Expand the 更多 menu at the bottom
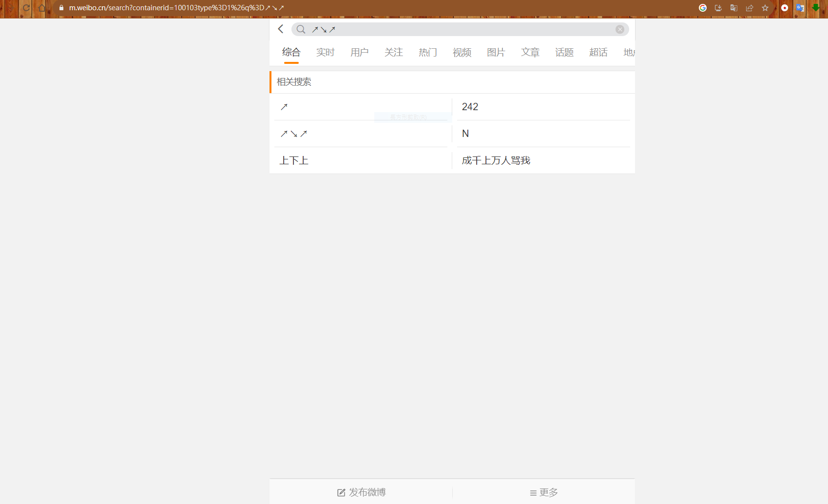The image size is (828, 504). point(543,492)
